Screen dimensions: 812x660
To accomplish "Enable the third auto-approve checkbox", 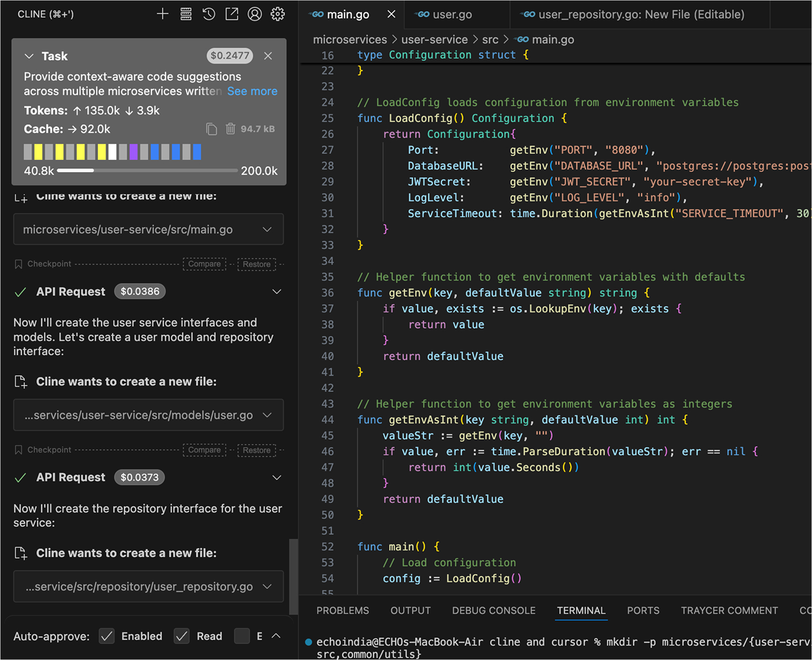I will pos(242,636).
